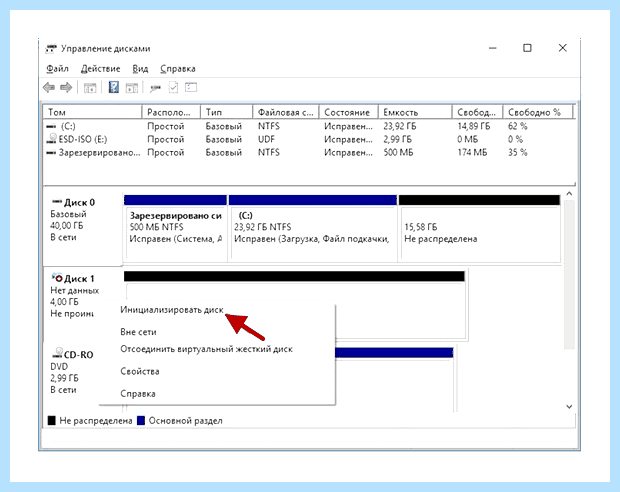Screen dimensions: 620x492
Task: Maximize the Disk Management window
Action: click(x=527, y=48)
